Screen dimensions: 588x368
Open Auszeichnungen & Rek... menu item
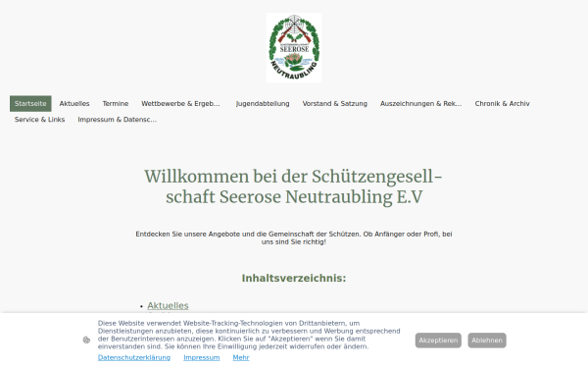pyautogui.click(x=420, y=104)
